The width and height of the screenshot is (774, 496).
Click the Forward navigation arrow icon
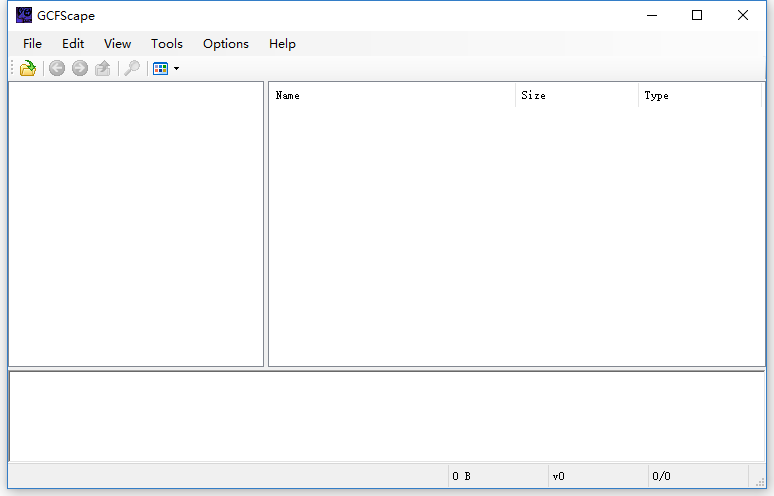pos(79,68)
